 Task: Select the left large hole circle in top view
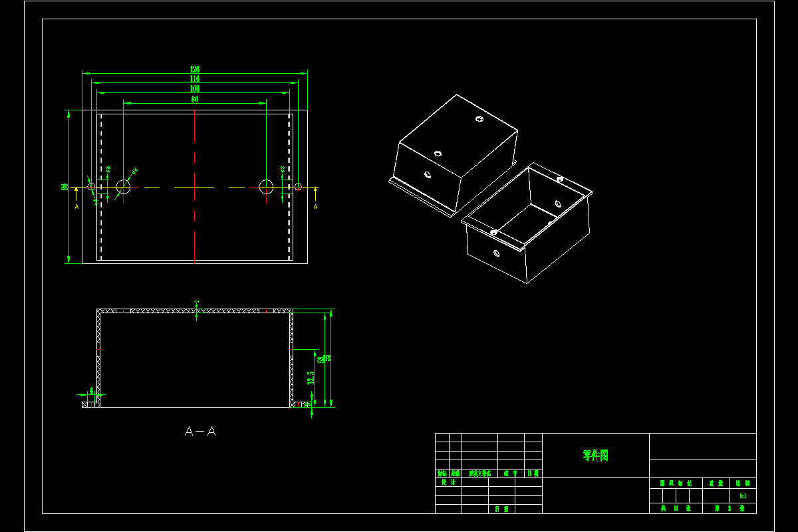[124, 187]
